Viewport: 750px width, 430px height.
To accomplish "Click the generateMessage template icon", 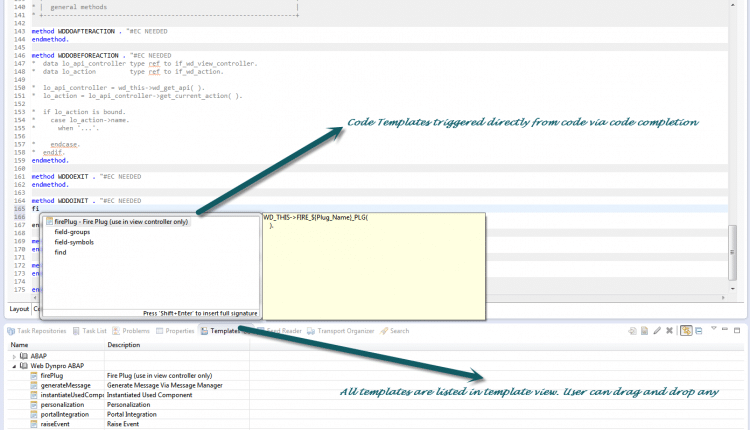I will pos(33,386).
